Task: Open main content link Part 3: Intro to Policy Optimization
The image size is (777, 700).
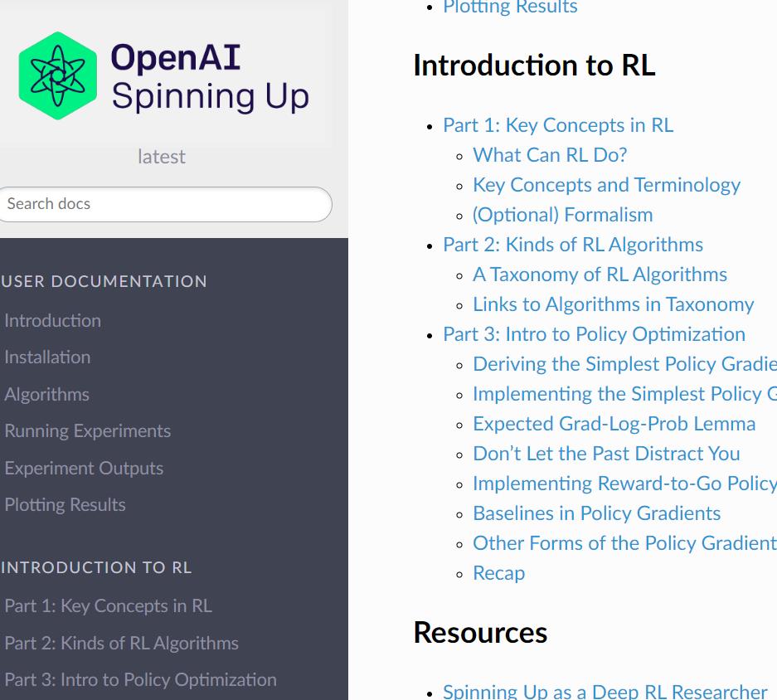Action: click(x=594, y=334)
